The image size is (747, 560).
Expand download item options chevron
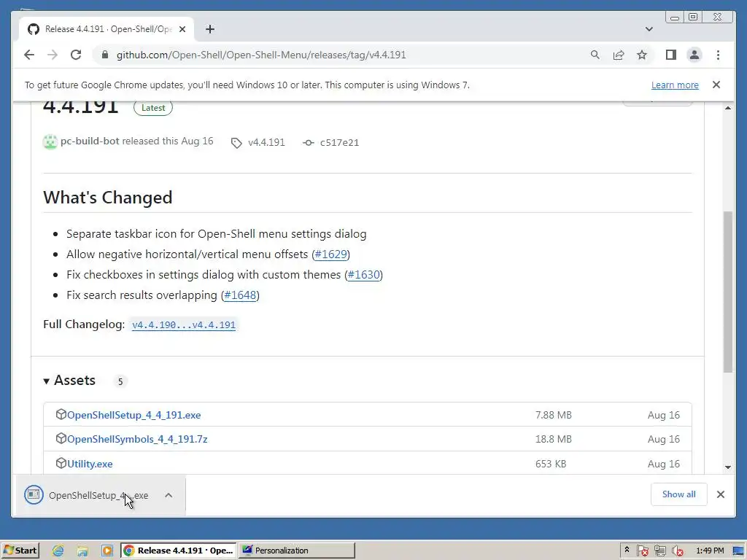point(169,495)
